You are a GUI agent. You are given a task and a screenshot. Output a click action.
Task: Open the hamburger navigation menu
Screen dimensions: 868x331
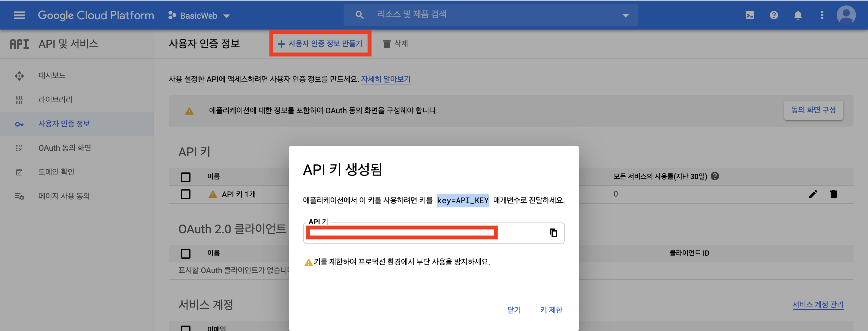pyautogui.click(x=19, y=15)
